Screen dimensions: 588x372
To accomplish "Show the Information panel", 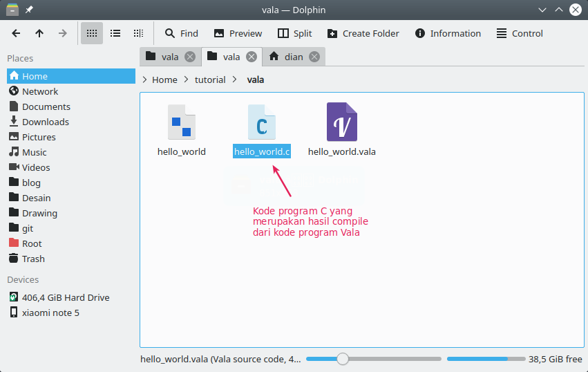I will pos(448,33).
